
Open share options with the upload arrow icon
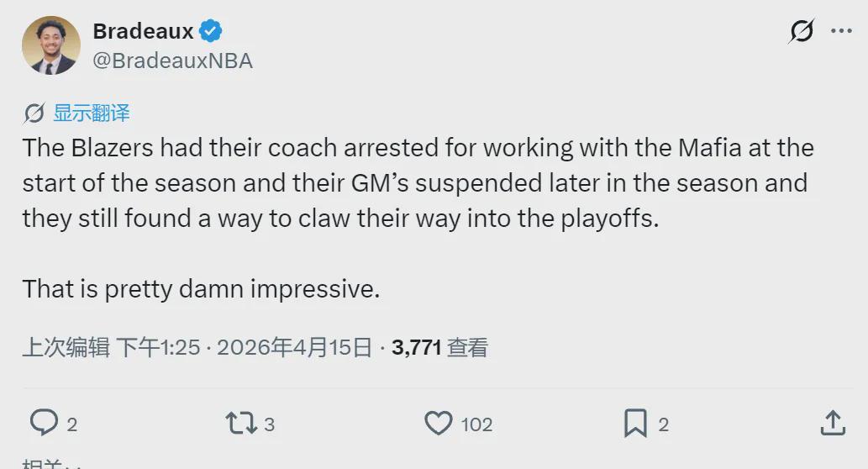pyautogui.click(x=831, y=423)
